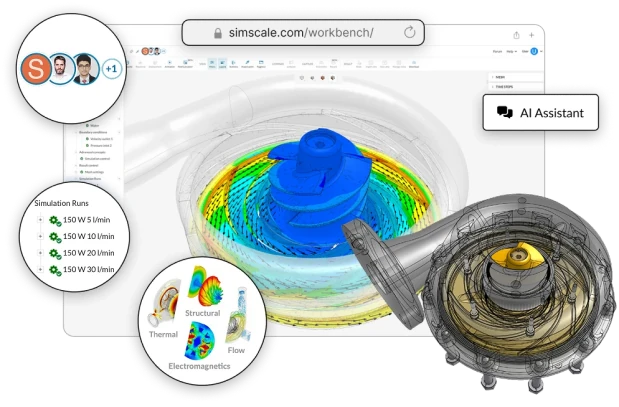The image size is (619, 407).
Task: Click the blue user avatar in workbench header
Action: tap(534, 51)
